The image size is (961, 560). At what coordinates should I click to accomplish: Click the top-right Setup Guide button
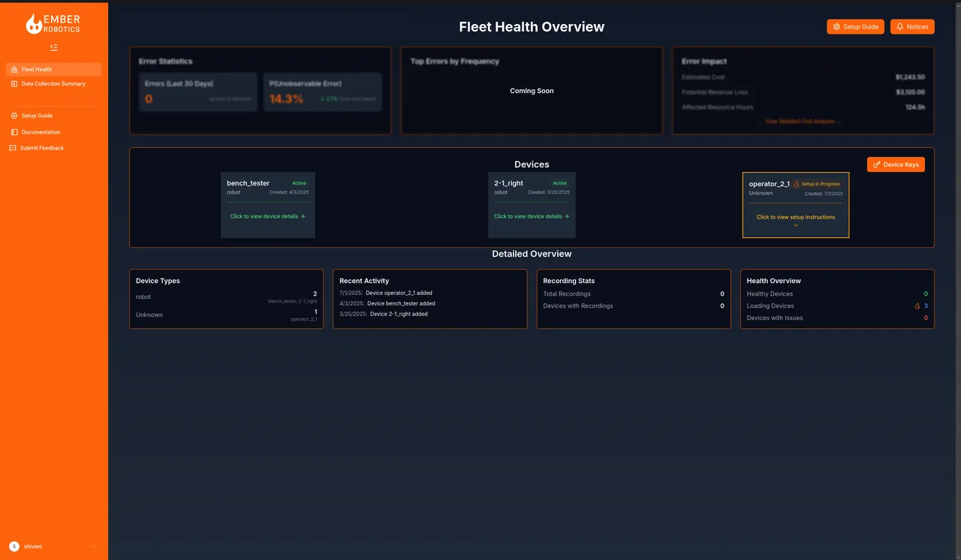[855, 26]
